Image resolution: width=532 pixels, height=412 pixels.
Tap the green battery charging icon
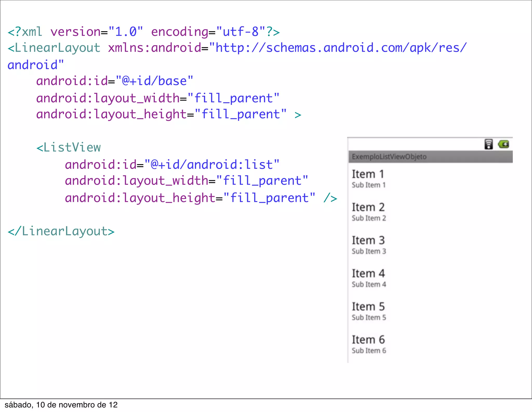coord(504,144)
